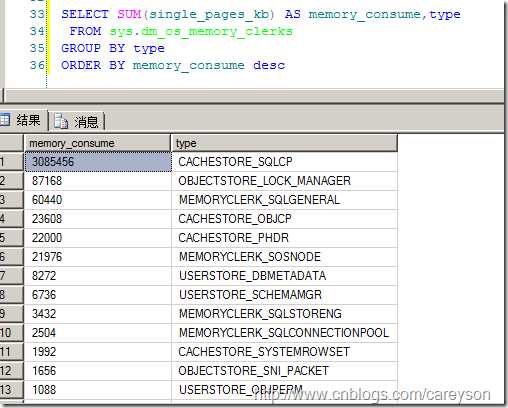Place cursor on SELECT keyword in line 33
Image resolution: width=508 pixels, height=408 pixels.
point(85,14)
